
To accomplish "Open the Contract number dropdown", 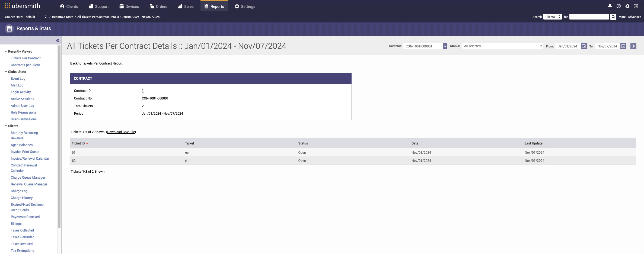I will (x=445, y=46).
